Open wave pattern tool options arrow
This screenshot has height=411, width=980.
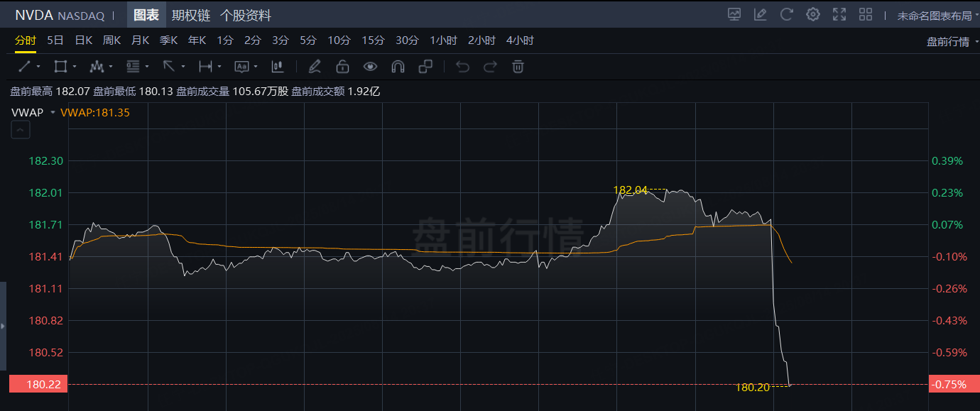click(x=111, y=67)
